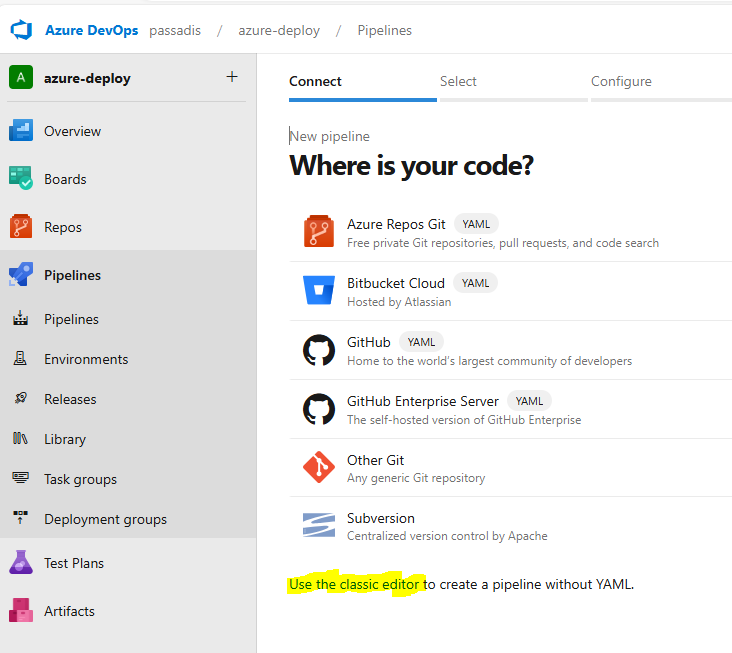Open the Deployment groups icon
This screenshot has height=653, width=732.
20,518
